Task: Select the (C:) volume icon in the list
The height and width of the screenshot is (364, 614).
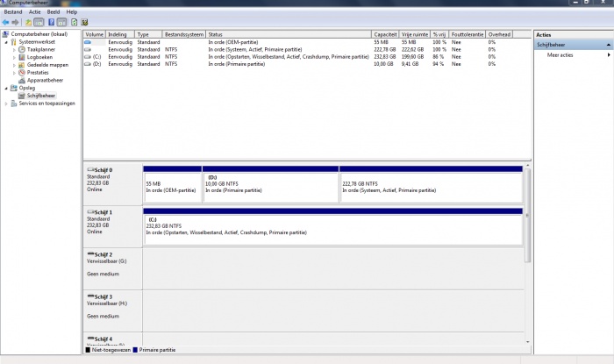Action: 89,56
